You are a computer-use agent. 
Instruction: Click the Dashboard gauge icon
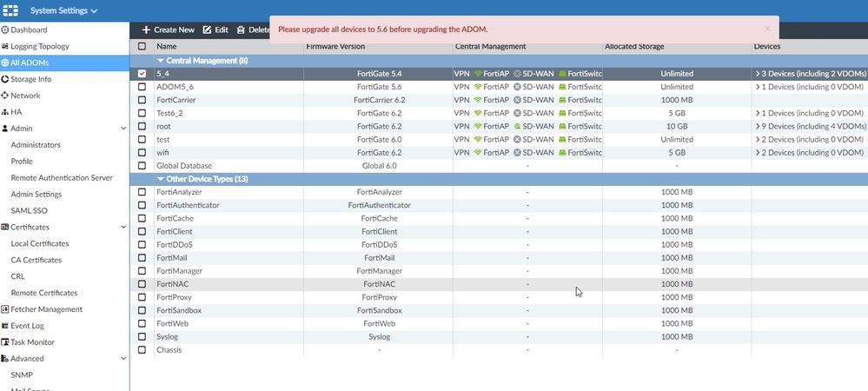pyautogui.click(x=5, y=30)
